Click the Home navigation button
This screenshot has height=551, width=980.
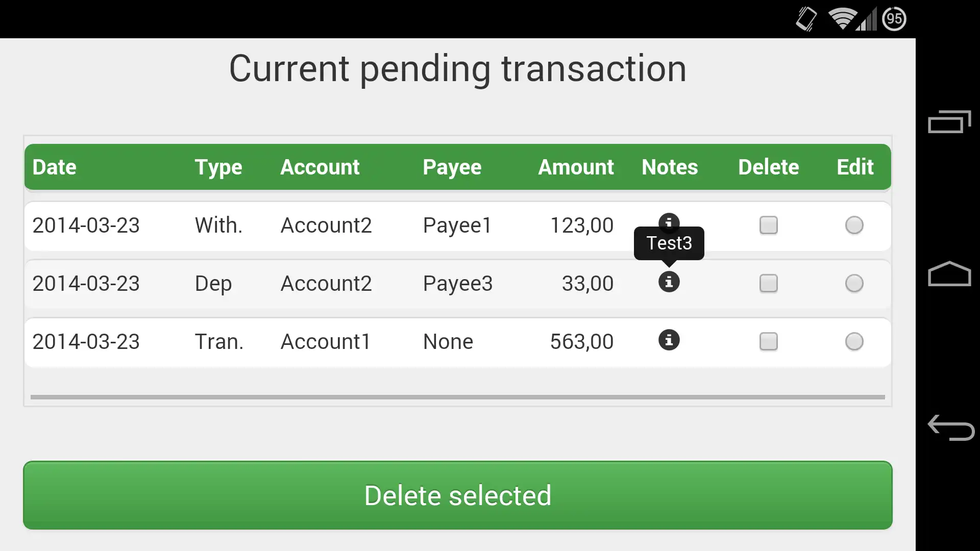click(x=948, y=276)
